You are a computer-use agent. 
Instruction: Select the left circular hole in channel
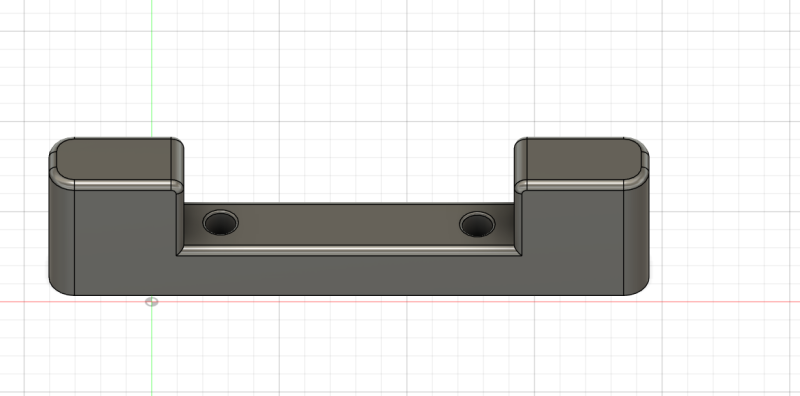(x=220, y=223)
